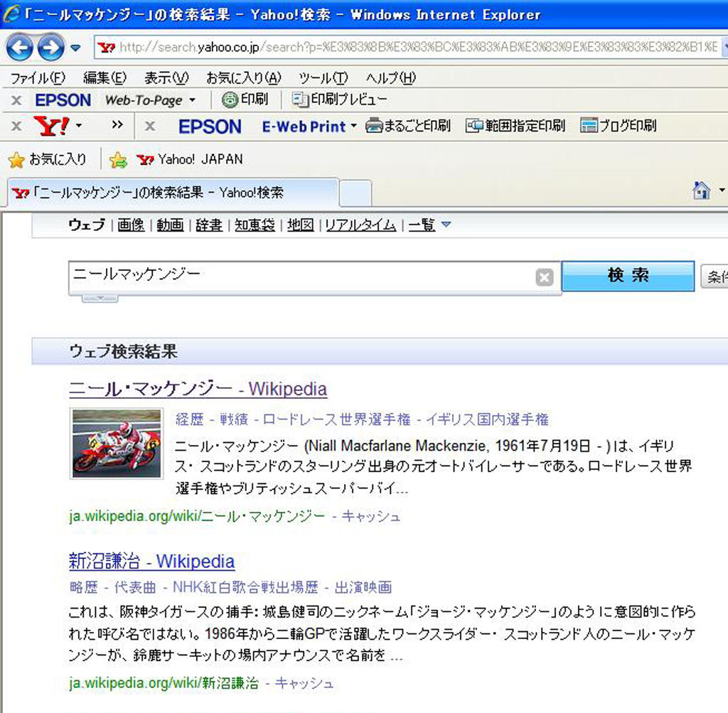The image size is (728, 713).
Task: Click the EPSON logo on E-Web Print toolbar
Action: pos(210,127)
